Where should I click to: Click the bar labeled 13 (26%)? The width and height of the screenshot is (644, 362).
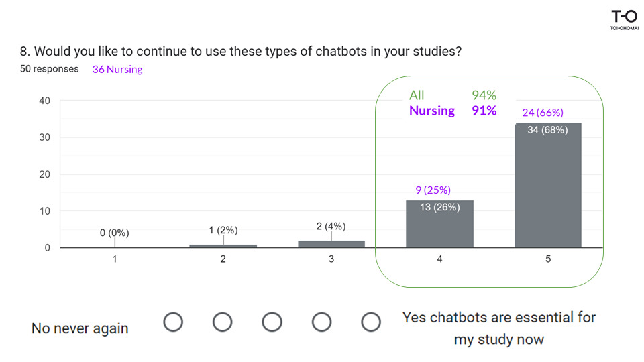(439, 224)
